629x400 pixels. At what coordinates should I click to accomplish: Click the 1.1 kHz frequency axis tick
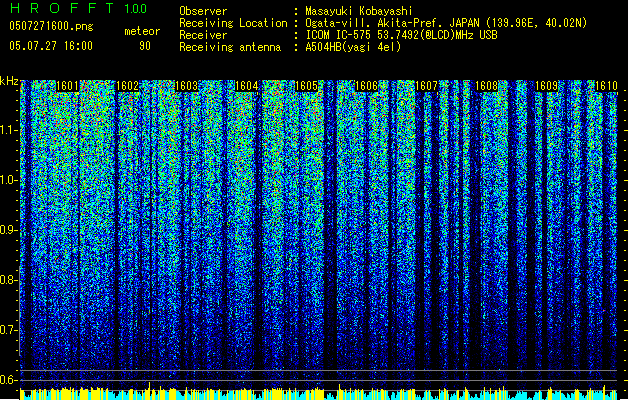8,130
